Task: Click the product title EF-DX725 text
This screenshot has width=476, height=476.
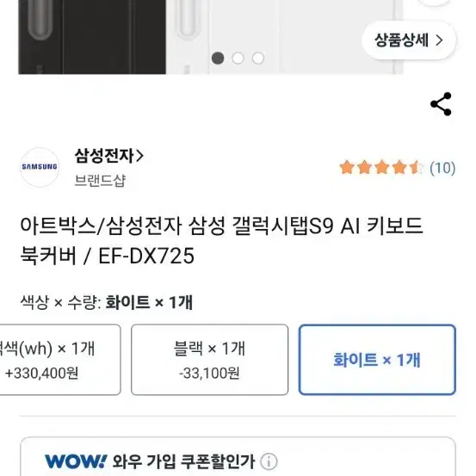Action: [x=146, y=256]
